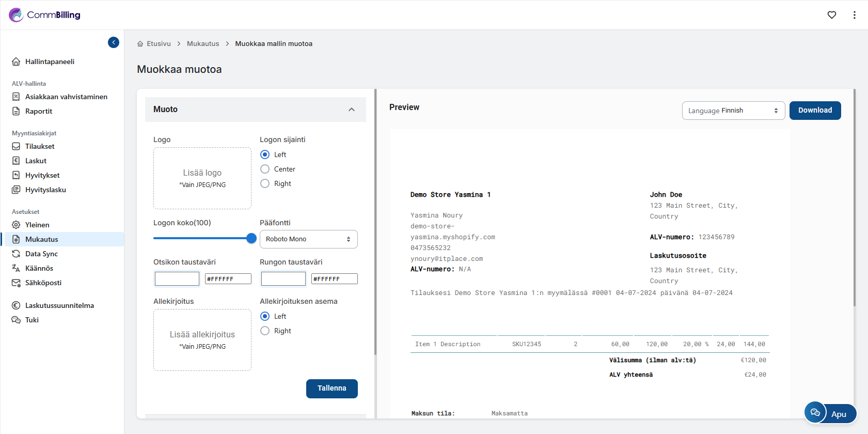This screenshot has height=434, width=868.
Task: Select Right for logo position
Action: pos(265,183)
